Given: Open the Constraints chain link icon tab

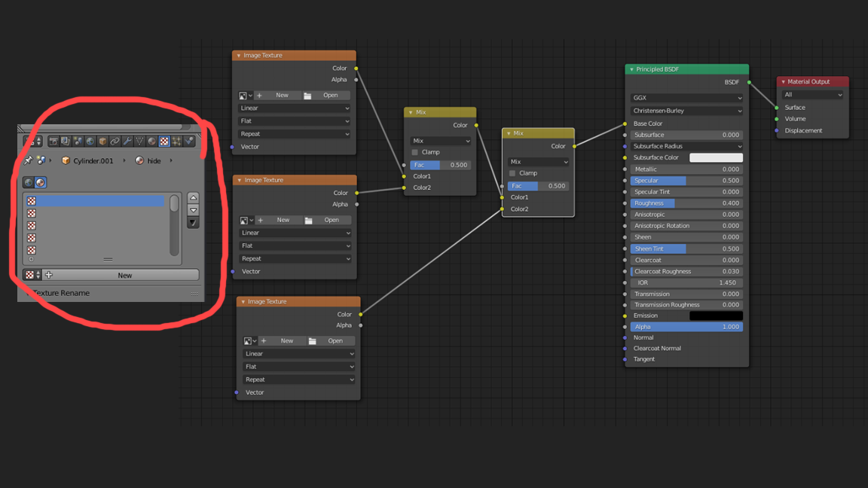Looking at the screenshot, I should pos(115,141).
